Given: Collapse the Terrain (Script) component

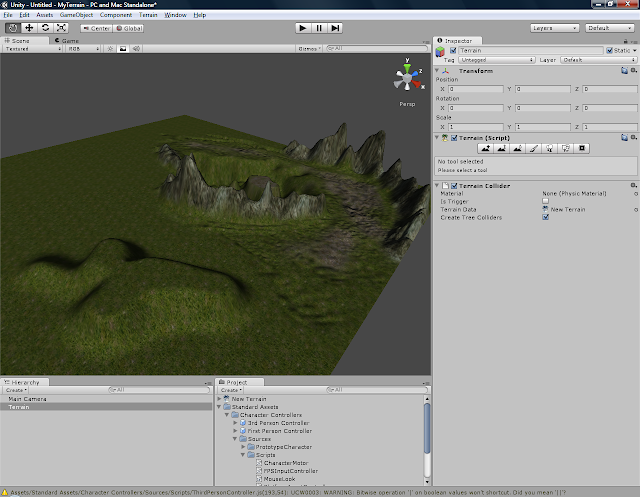Looking at the screenshot, I should [x=437, y=138].
